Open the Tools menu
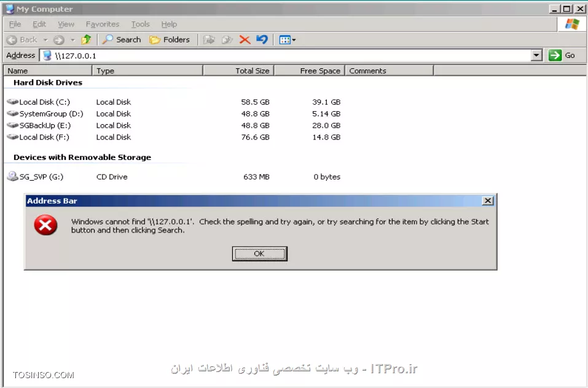The width and height of the screenshot is (588, 388). point(140,24)
